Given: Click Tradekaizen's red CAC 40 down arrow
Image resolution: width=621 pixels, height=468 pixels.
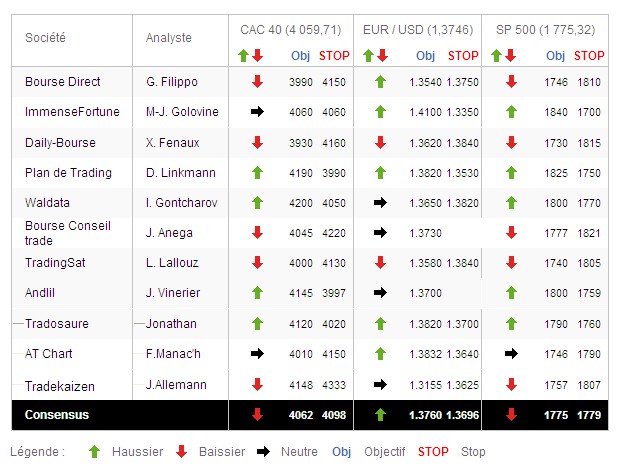Looking at the screenshot, I should tap(257, 384).
